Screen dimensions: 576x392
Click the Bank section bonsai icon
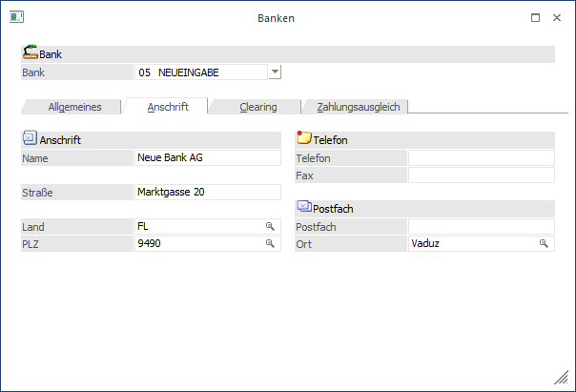[30, 54]
